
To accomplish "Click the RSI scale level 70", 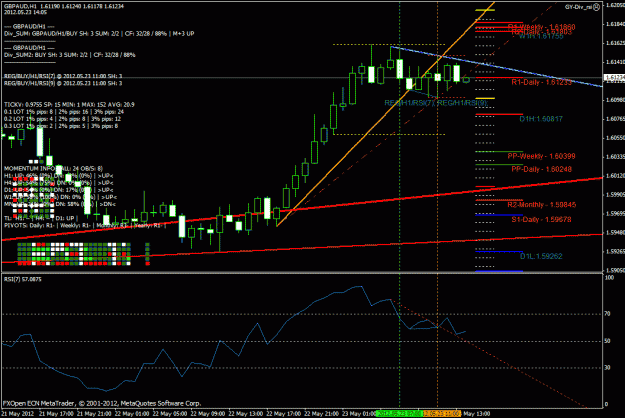I will 607,314.
